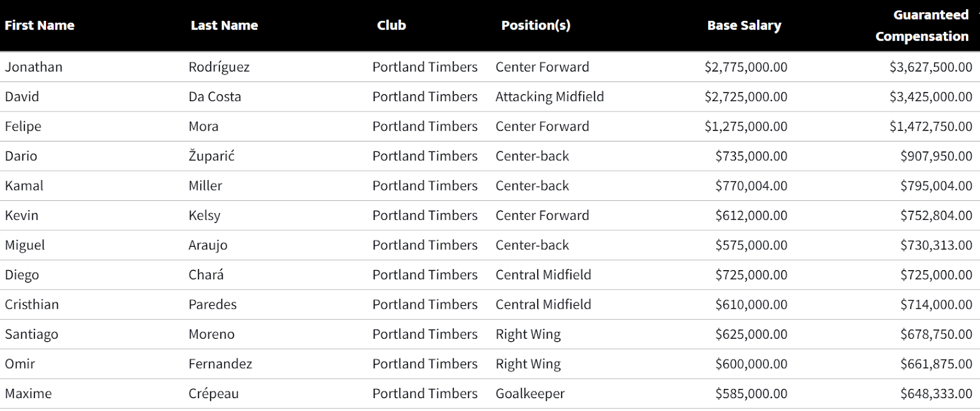Select Kamal Miller's $795,004.00 guaranteed compensation
980x411 pixels.
(x=936, y=186)
